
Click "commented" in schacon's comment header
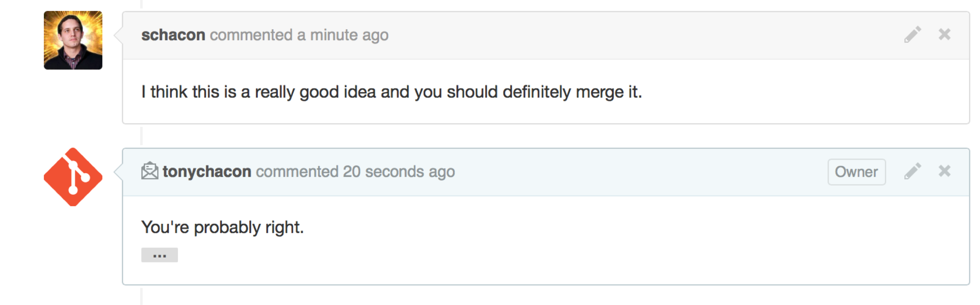[251, 35]
